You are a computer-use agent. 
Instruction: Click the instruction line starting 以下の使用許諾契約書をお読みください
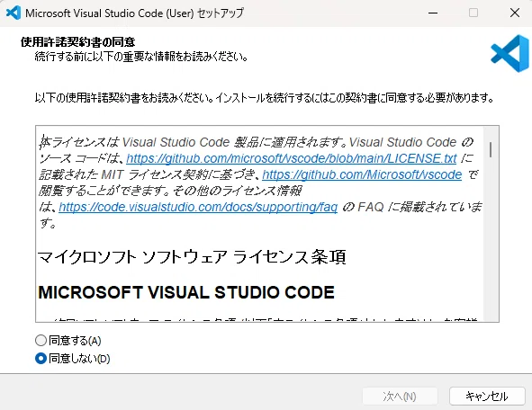[264, 98]
